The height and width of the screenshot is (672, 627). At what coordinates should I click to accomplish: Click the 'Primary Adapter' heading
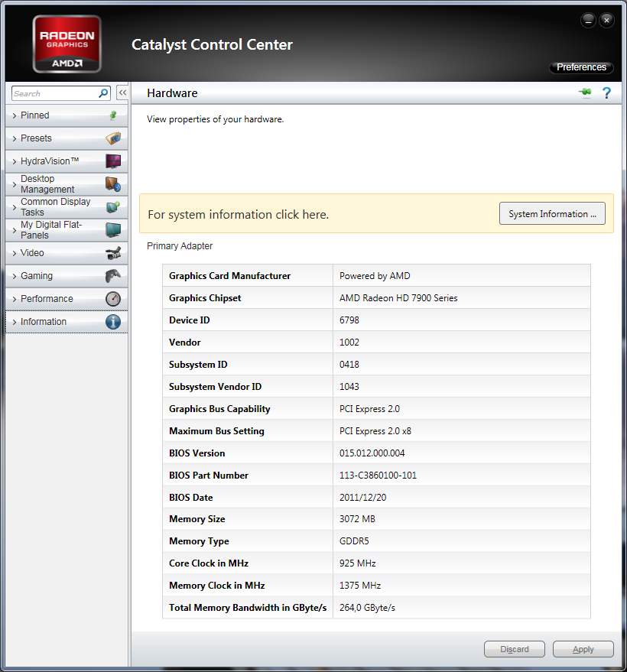180,246
